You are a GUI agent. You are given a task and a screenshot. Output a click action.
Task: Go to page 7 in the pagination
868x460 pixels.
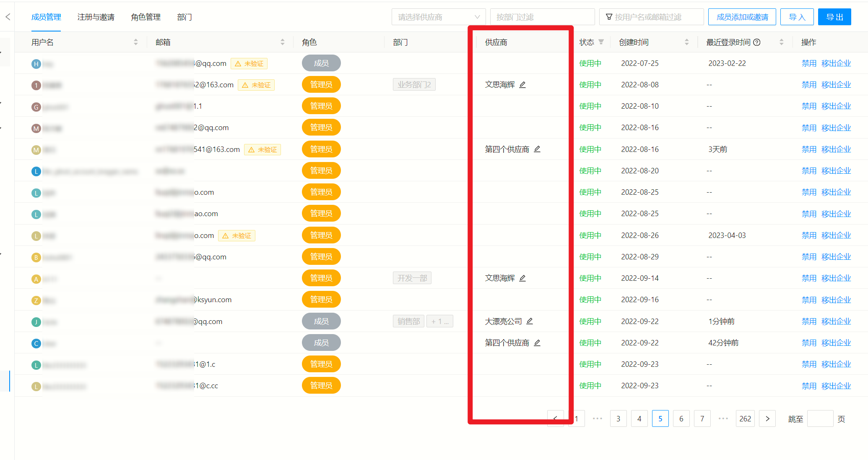click(x=702, y=418)
